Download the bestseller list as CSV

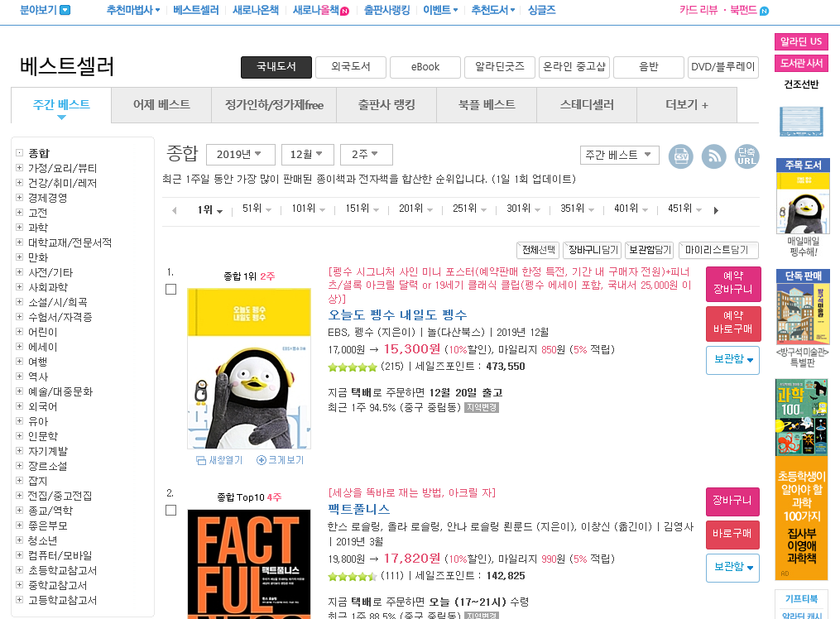[x=681, y=156]
